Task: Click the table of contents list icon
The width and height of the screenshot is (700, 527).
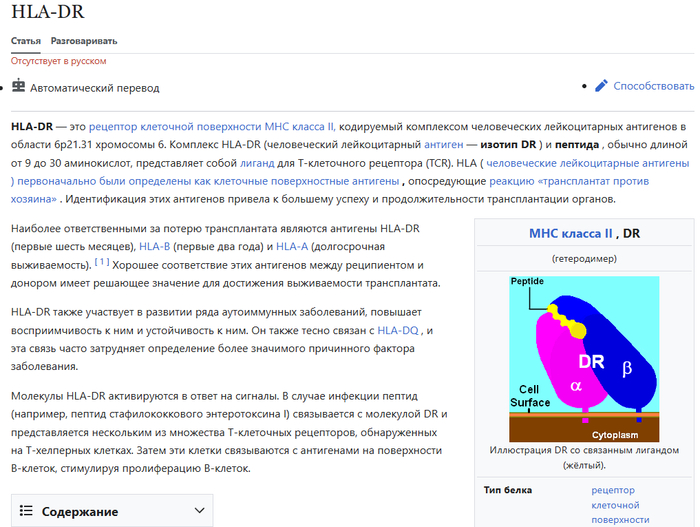Action: coord(26,511)
